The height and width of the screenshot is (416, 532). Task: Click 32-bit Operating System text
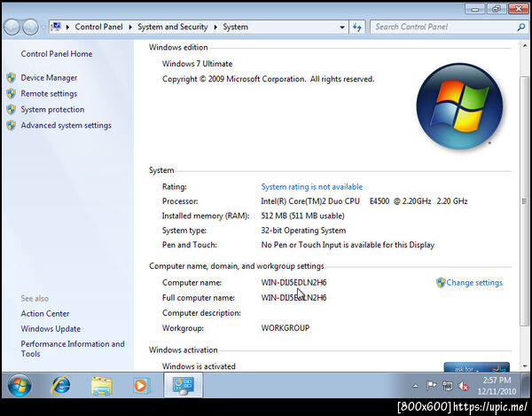[x=303, y=231]
